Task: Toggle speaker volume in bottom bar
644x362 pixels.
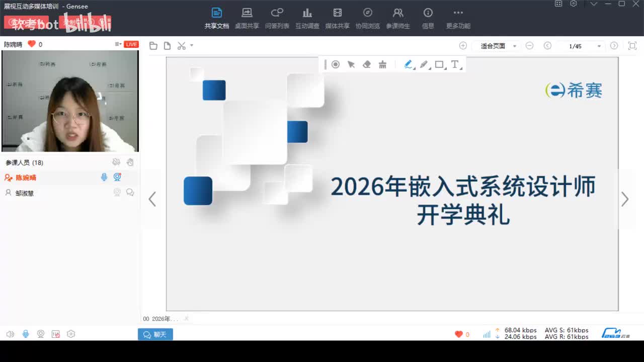Action: [x=10, y=334]
